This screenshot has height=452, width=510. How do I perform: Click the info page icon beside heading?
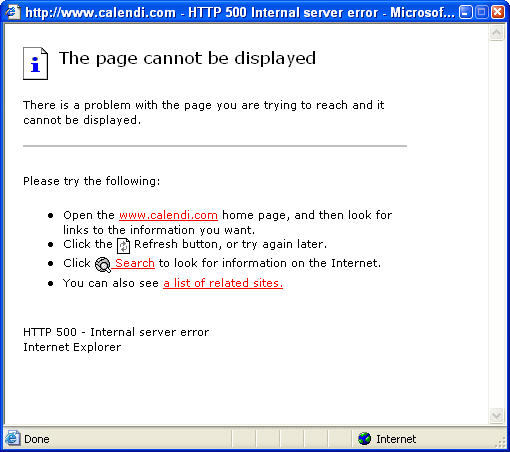[35, 64]
